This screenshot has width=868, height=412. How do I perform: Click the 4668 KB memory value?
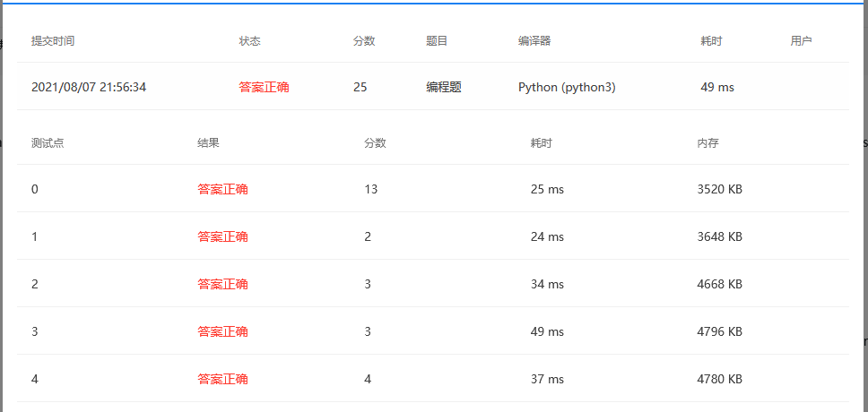720,284
